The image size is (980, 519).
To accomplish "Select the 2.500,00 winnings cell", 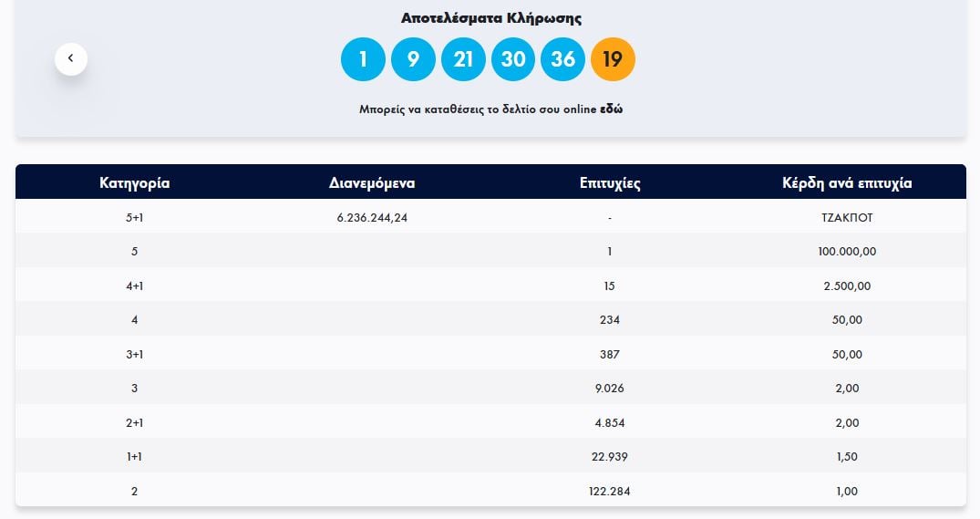I will coord(847,285).
